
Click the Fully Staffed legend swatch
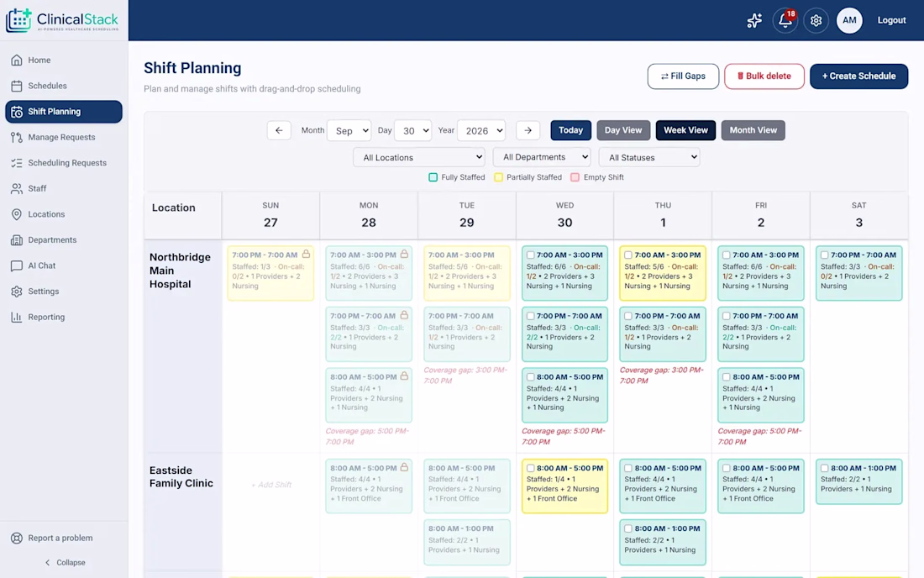(433, 177)
